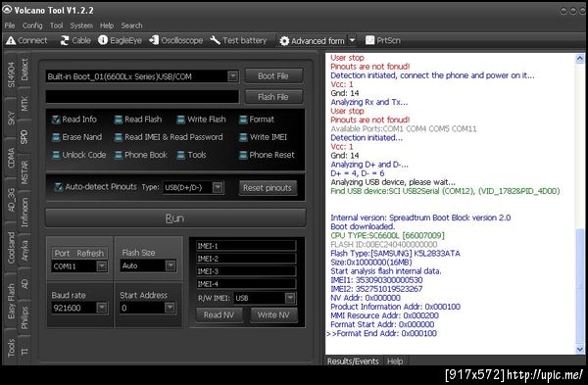The width and height of the screenshot is (588, 385).
Task: Open the Oscilloscope icon
Action: click(154, 40)
